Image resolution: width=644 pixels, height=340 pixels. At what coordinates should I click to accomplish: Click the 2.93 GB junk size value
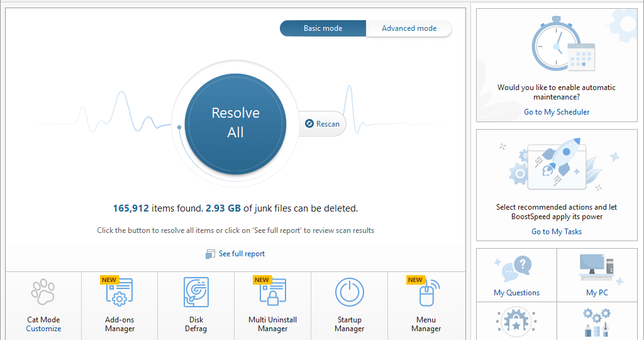(x=223, y=208)
